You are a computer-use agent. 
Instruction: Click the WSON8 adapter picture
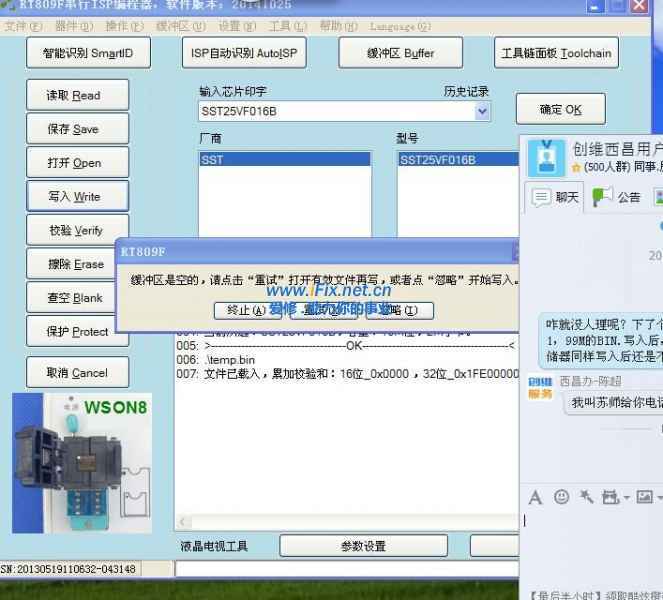[x=82, y=463]
